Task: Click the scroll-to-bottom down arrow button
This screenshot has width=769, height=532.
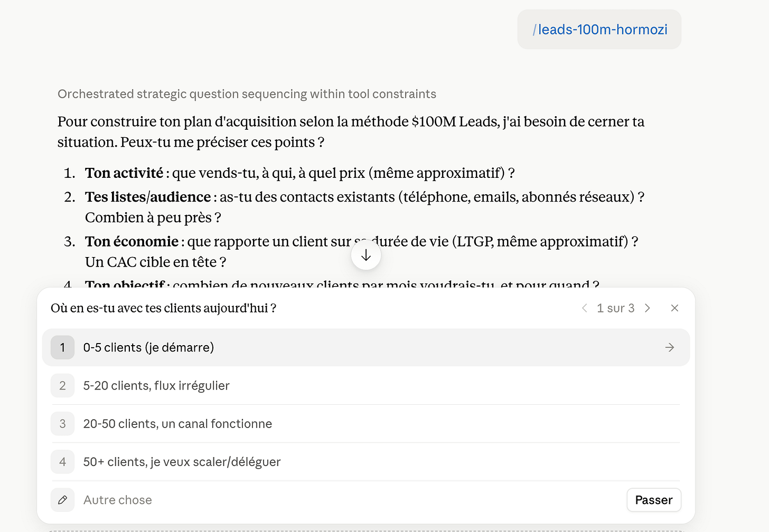Action: 366,255
